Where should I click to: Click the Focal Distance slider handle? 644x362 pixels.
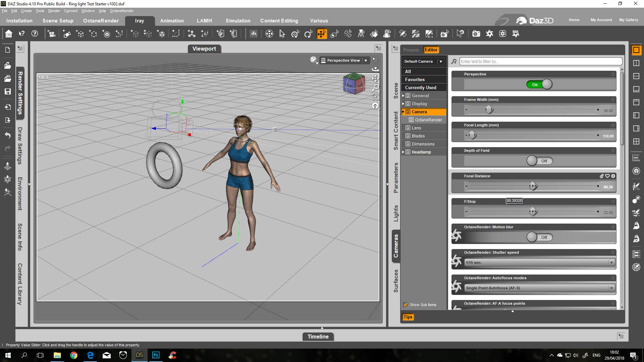coord(533,186)
